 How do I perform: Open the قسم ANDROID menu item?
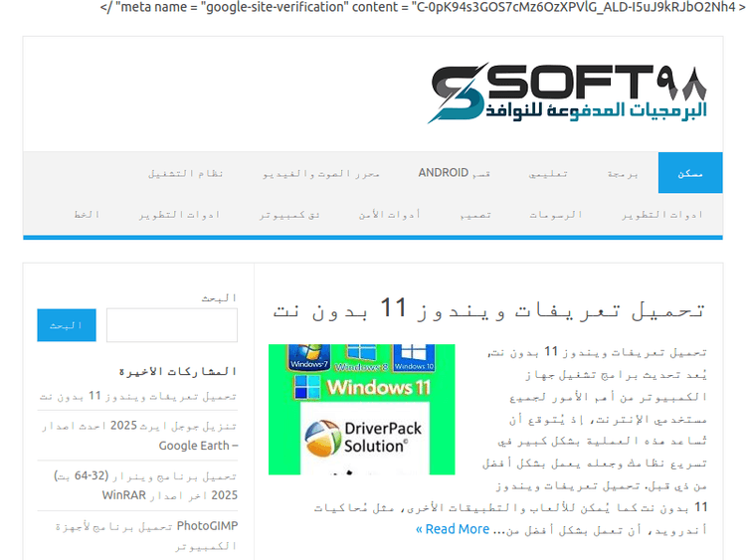(x=455, y=173)
